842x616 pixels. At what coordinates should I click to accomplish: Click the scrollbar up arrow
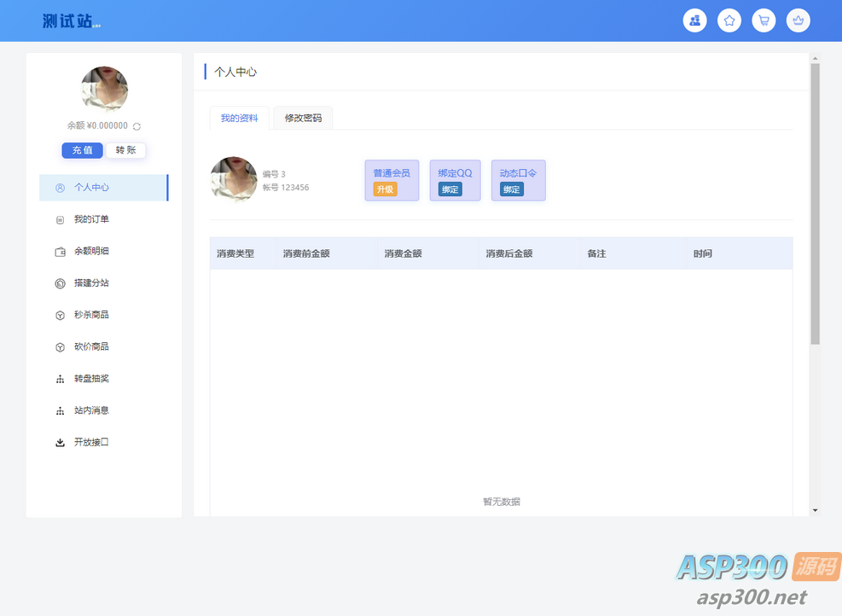(x=816, y=58)
